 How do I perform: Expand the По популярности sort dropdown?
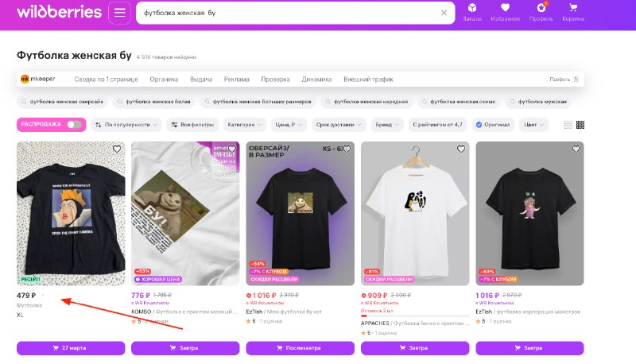pyautogui.click(x=126, y=125)
